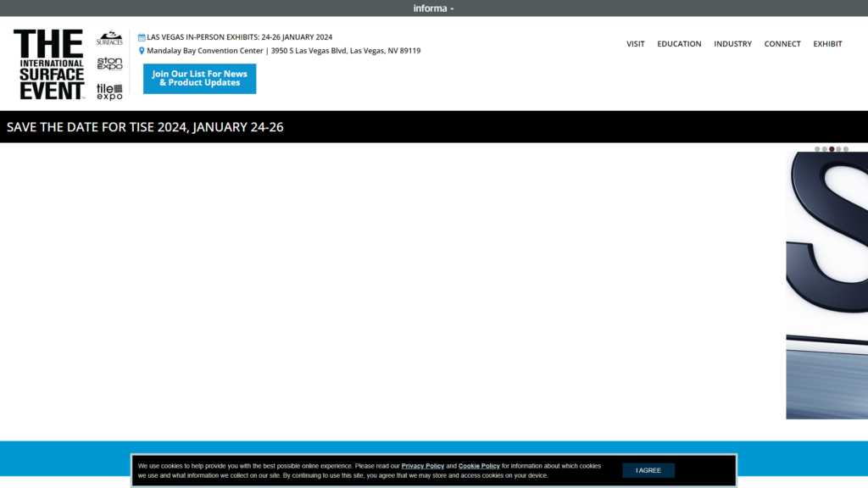Click the map pin location icon
The width and height of the screenshot is (868, 488).
(x=142, y=51)
